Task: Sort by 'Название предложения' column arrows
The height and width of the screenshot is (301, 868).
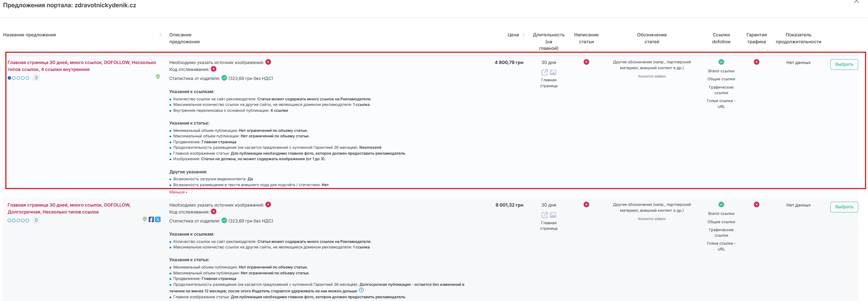Action: (x=161, y=35)
